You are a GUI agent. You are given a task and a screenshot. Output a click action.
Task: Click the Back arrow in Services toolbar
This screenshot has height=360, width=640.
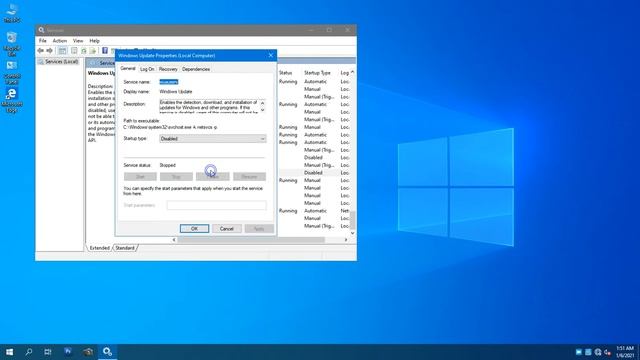[x=40, y=51]
